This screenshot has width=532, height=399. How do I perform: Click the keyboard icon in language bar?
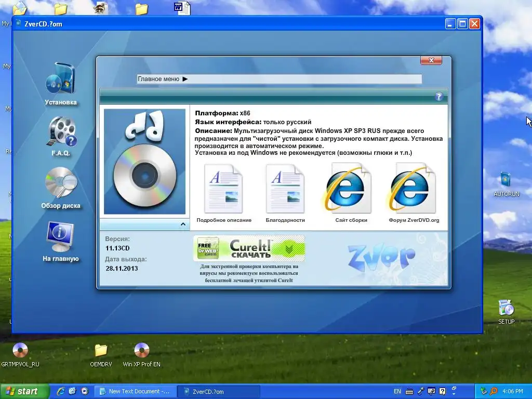click(x=409, y=392)
